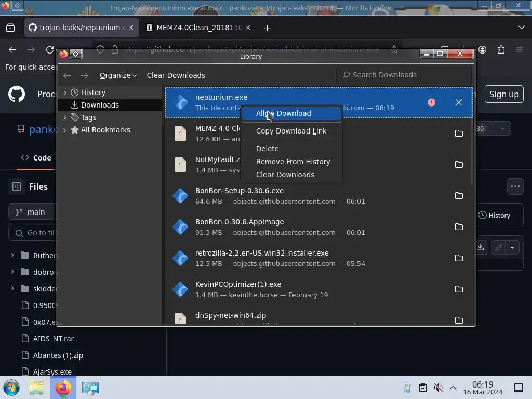Reload the current GitHub page
This screenshot has height=399, width=532.
click(x=50, y=49)
